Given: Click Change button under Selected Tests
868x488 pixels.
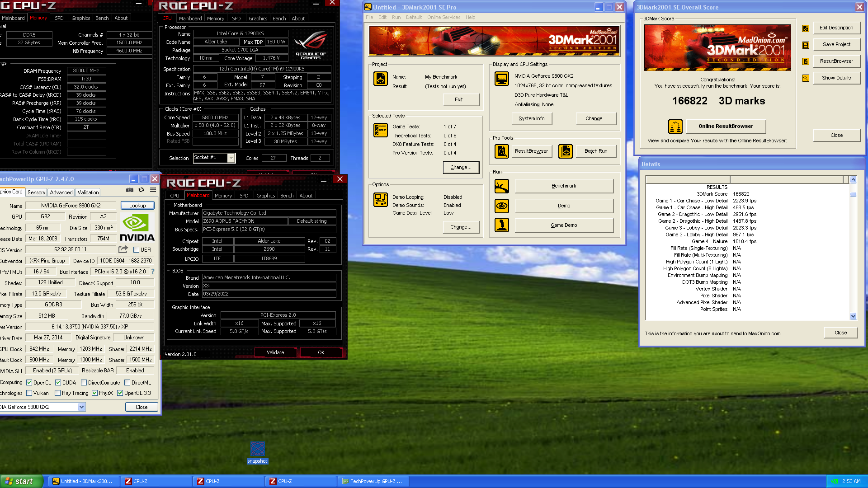Looking at the screenshot, I should [461, 167].
